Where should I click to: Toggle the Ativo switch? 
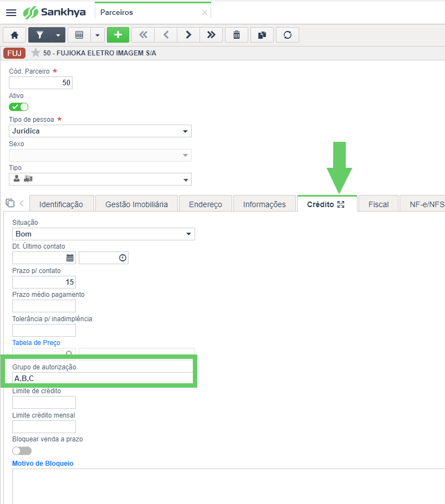(x=19, y=107)
